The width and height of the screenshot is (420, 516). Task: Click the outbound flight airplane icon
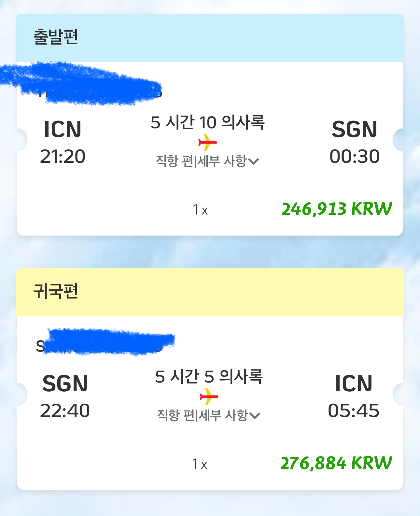coord(207,142)
